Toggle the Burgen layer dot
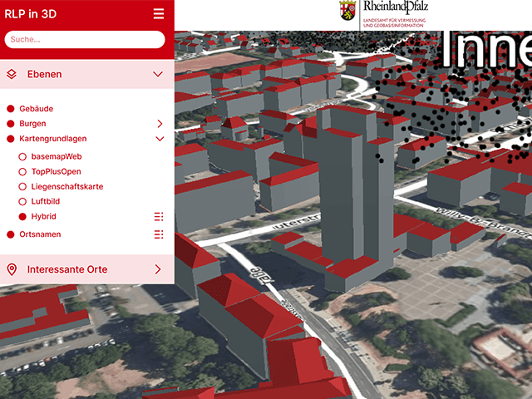Image resolution: width=532 pixels, height=399 pixels. 11,124
